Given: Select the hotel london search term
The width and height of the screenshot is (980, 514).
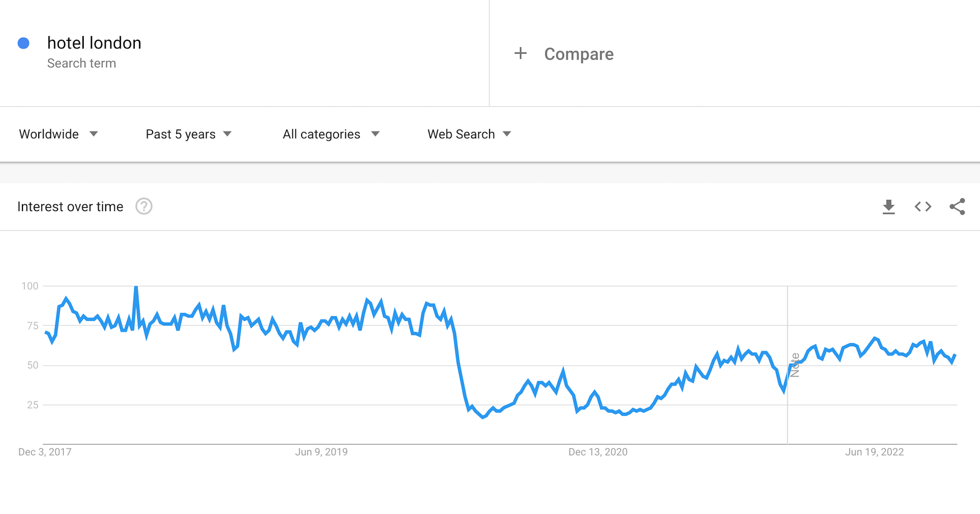Looking at the screenshot, I should (94, 43).
